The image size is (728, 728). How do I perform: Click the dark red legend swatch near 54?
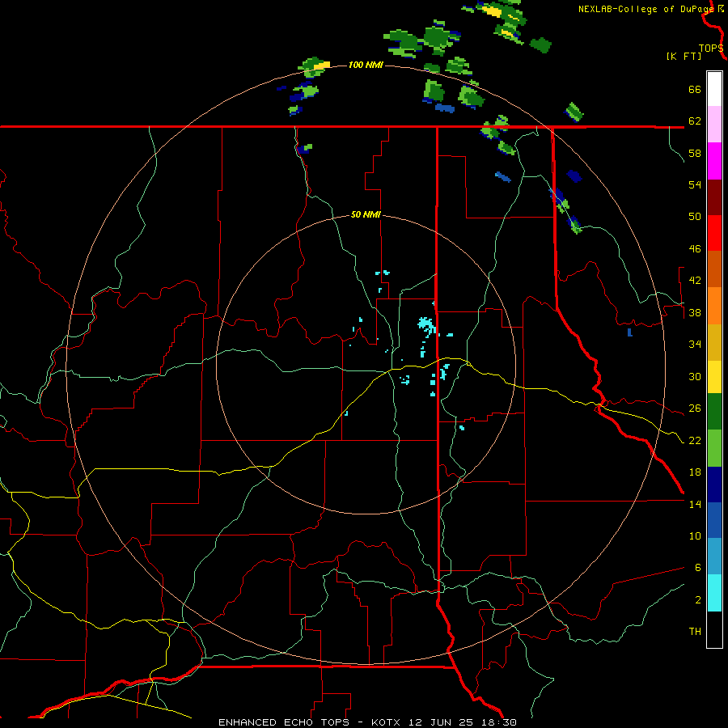[x=714, y=197]
